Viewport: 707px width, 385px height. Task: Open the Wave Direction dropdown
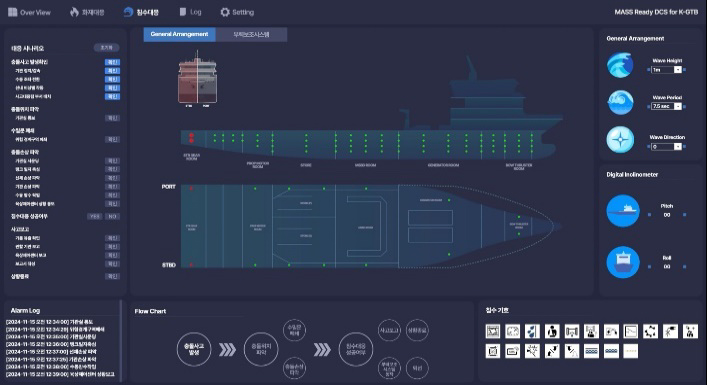(666, 147)
